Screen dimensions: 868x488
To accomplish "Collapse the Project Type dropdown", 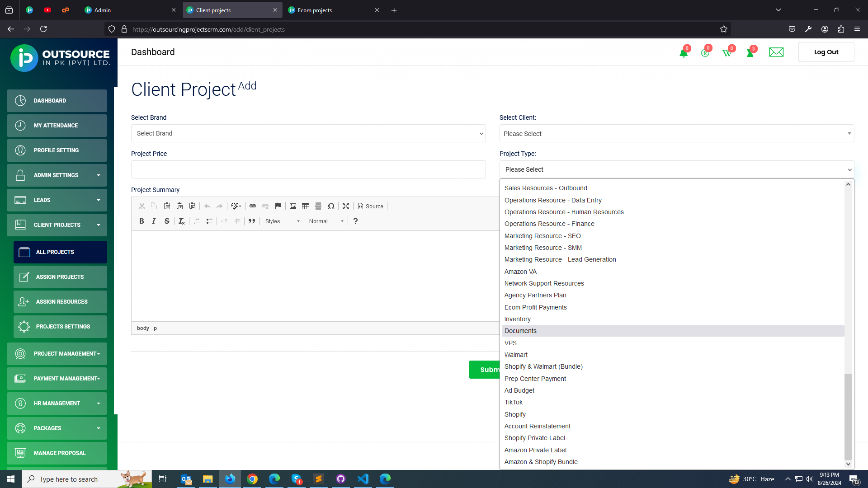I will point(677,169).
